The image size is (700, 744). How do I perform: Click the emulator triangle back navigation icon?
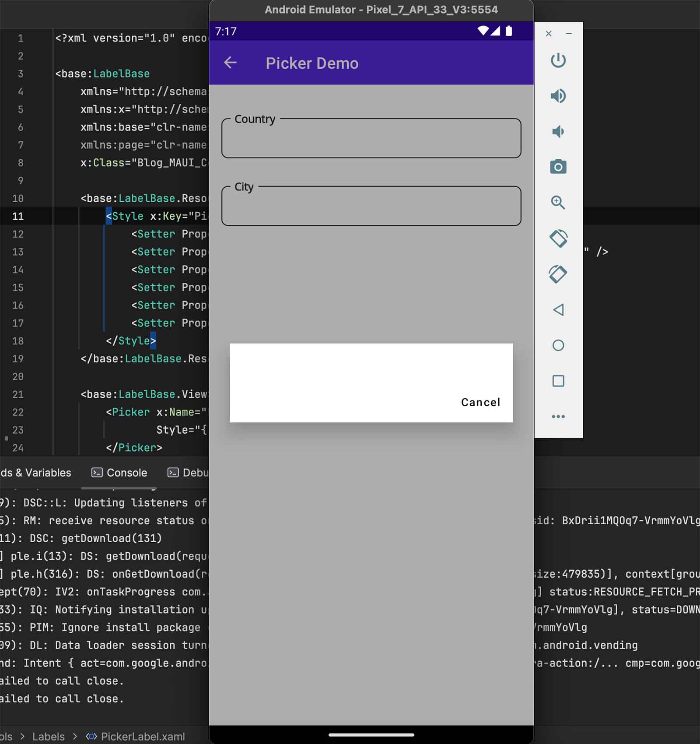558,310
